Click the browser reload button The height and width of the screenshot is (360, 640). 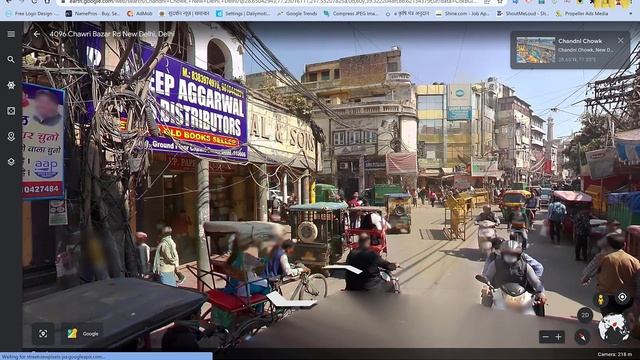(x=35, y=2)
